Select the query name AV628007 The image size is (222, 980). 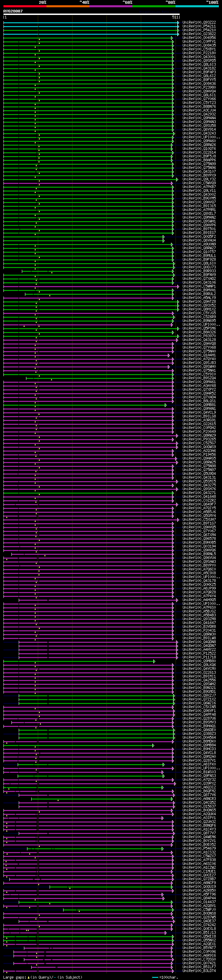(13, 11)
